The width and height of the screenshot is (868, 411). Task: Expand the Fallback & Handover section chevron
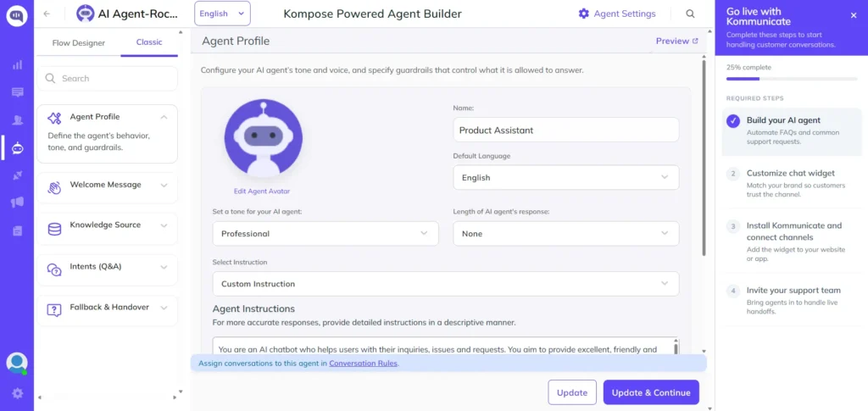click(164, 308)
